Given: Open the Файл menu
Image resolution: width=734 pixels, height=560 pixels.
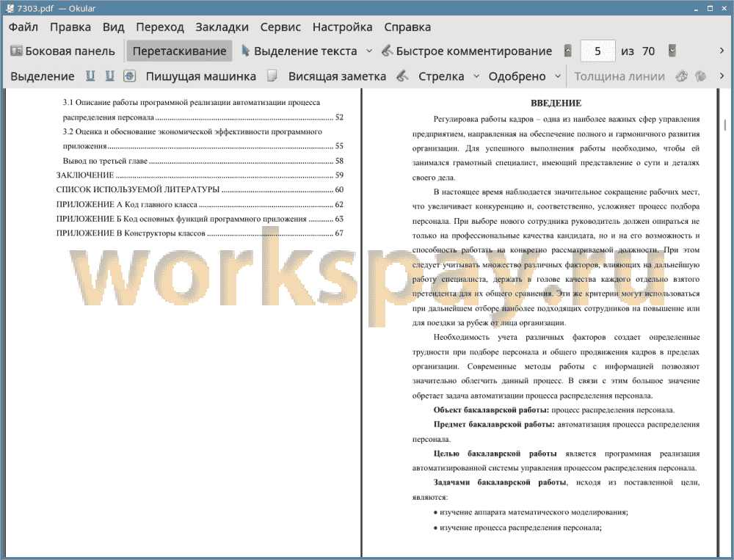Looking at the screenshot, I should [23, 26].
